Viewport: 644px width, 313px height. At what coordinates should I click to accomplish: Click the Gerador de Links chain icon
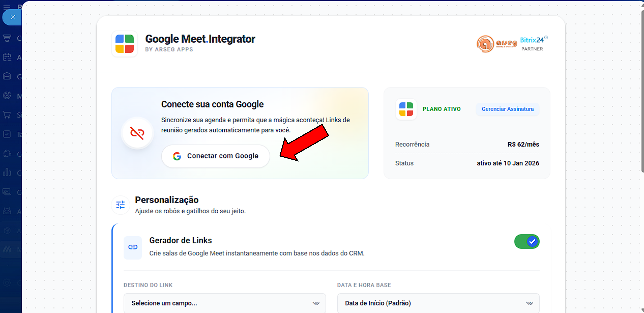(133, 247)
